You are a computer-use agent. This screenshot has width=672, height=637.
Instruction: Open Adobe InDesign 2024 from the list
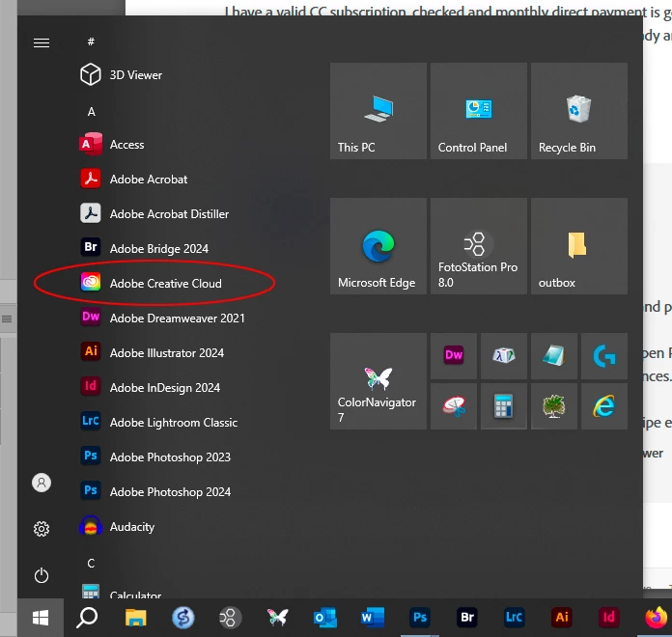(150, 387)
